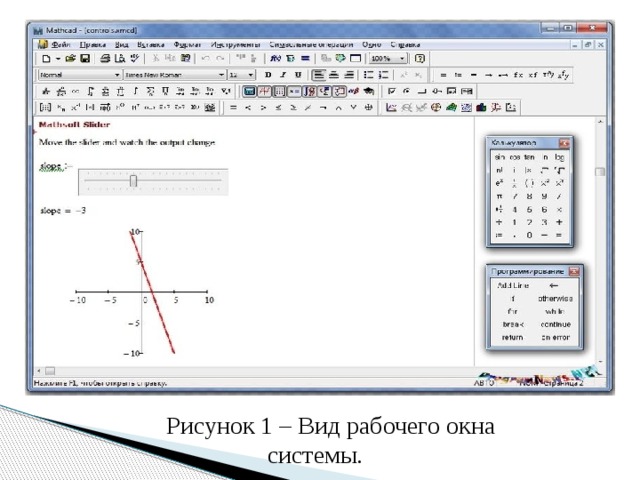Viewport: 640px width, 480px height.
Task: Open the Формат menu
Action: (187, 44)
